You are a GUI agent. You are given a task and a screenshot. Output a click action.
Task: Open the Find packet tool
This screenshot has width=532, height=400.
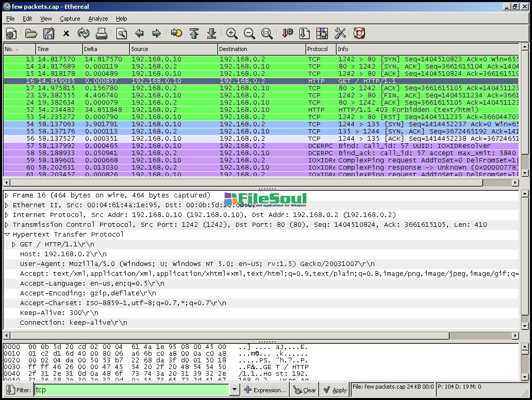coord(121,34)
